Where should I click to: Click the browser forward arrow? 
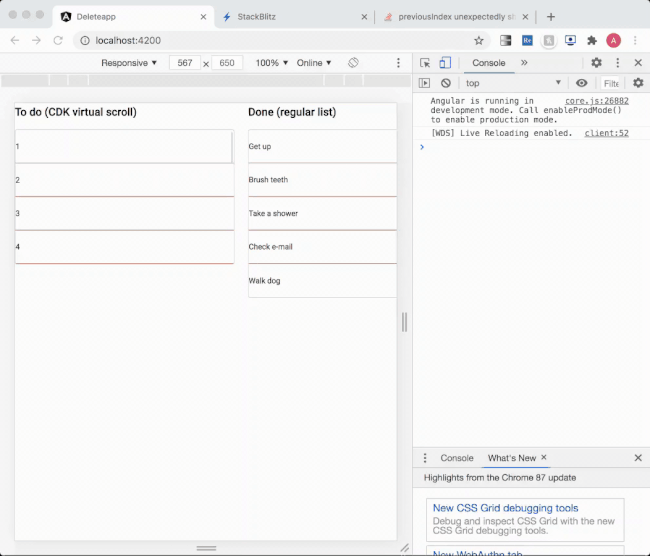click(x=36, y=40)
